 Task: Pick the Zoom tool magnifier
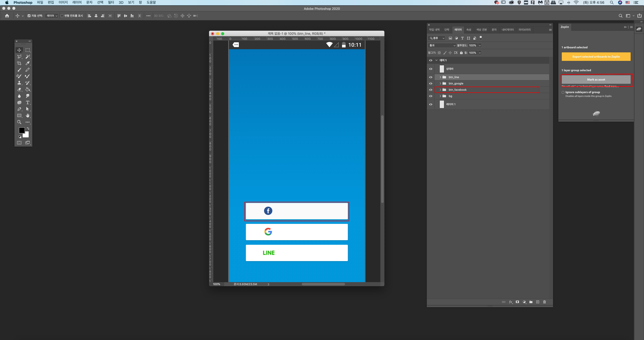click(19, 122)
